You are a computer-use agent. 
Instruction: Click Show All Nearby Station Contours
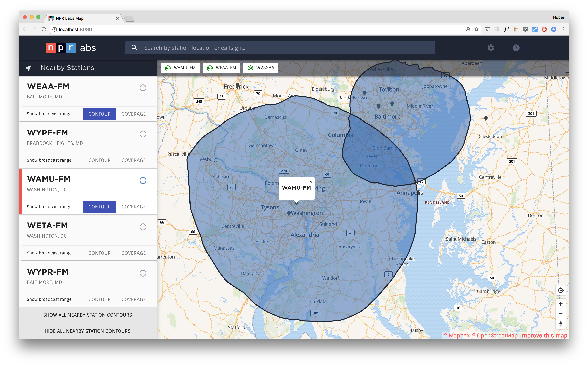(x=88, y=315)
